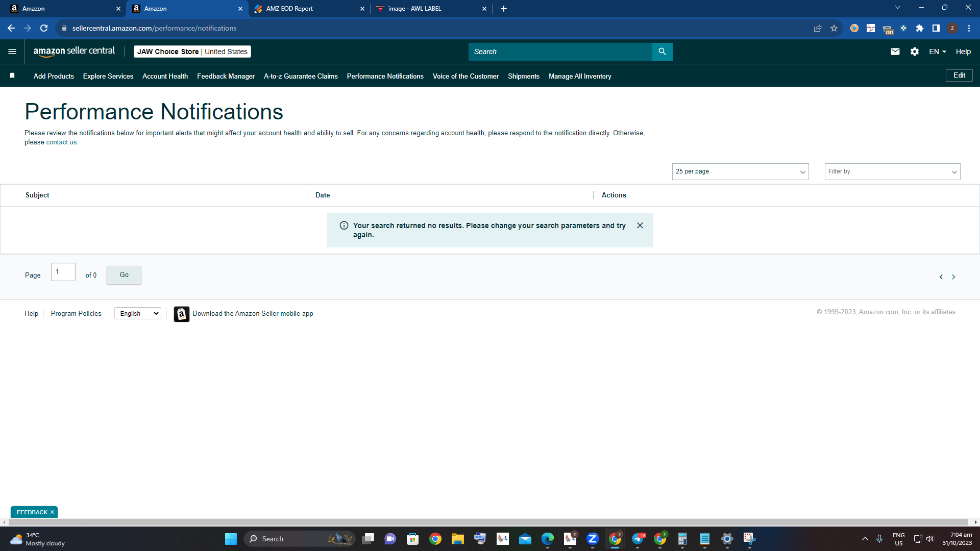Viewport: 980px width, 551px height.
Task: Click the page number input field
Action: [x=63, y=272]
